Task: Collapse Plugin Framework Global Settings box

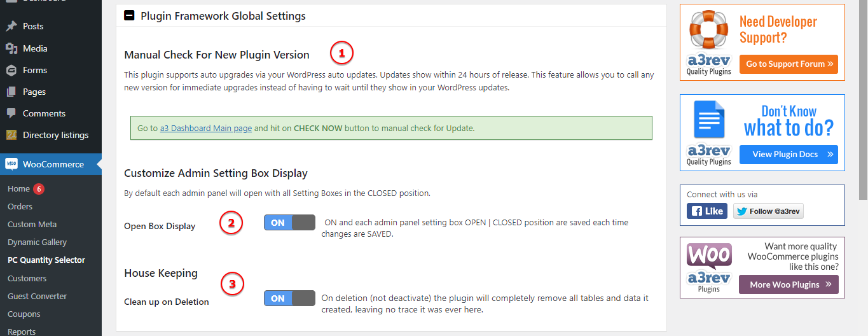Action: (x=130, y=16)
